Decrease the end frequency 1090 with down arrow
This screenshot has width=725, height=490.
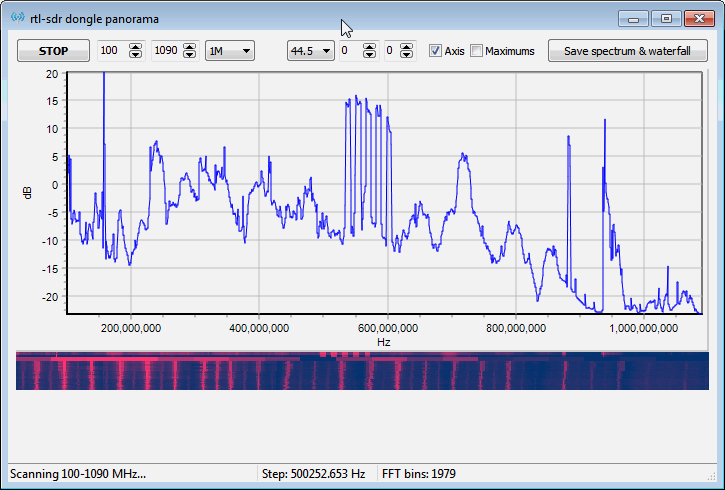click(191, 56)
